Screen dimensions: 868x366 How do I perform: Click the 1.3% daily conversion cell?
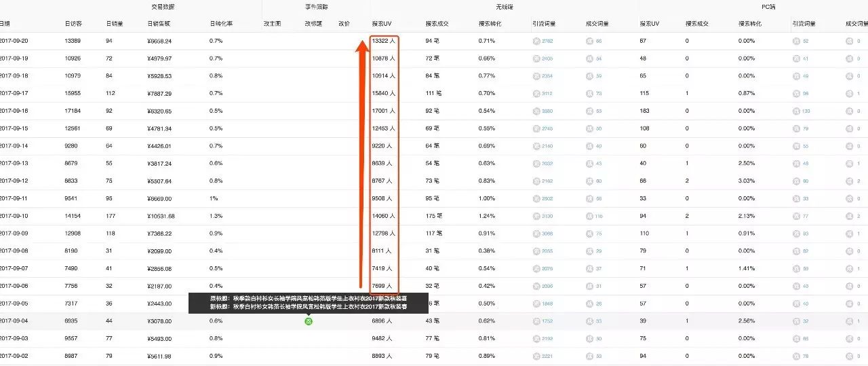coord(216,217)
